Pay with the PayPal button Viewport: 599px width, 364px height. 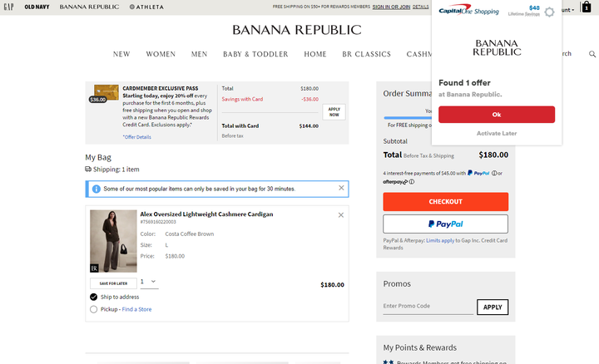pos(445,224)
